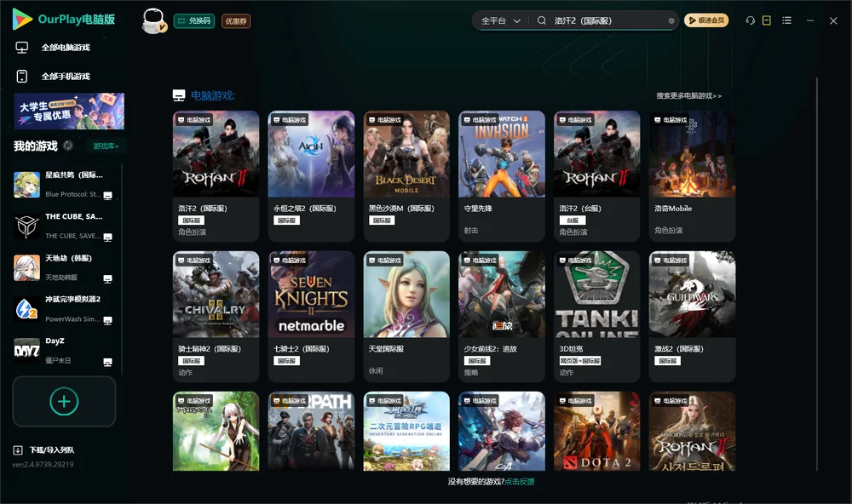Expand the 全平台 platform dropdown
Viewport: 852px width, 504px height.
pyautogui.click(x=500, y=20)
